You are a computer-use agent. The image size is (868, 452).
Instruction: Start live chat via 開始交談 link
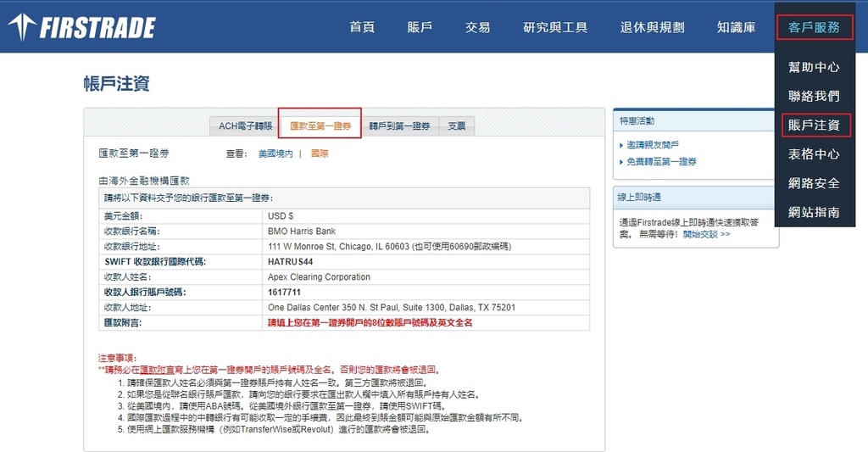click(x=706, y=234)
